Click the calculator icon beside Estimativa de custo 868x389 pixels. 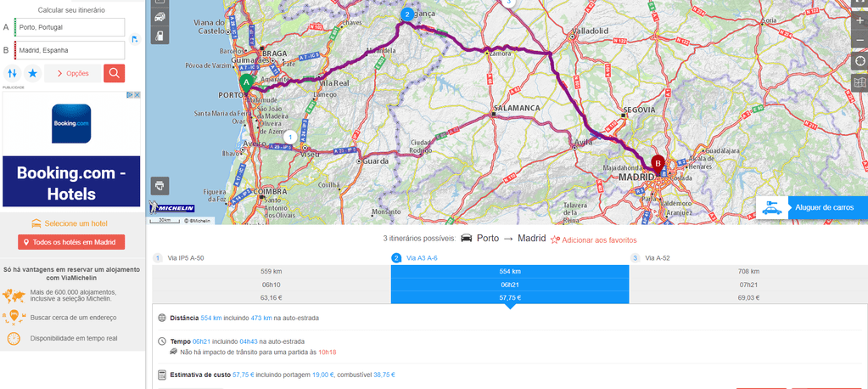click(162, 375)
